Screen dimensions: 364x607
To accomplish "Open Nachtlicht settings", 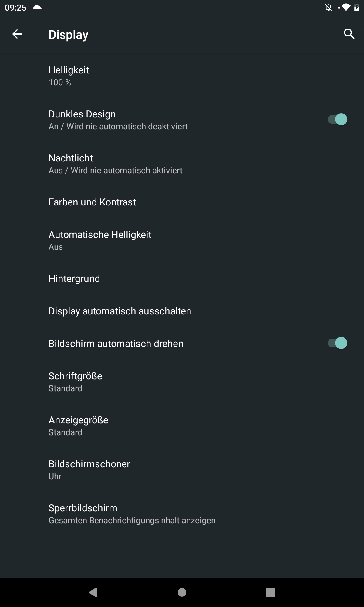I will pos(182,164).
